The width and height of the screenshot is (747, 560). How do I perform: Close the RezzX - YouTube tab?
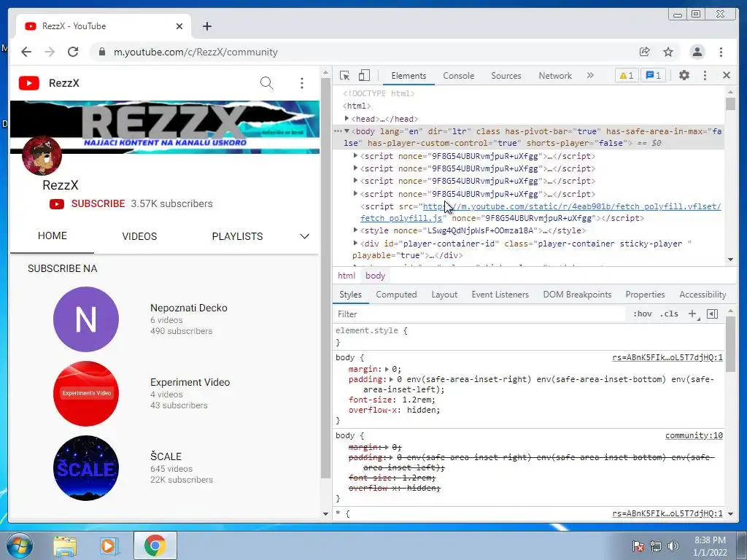click(179, 26)
